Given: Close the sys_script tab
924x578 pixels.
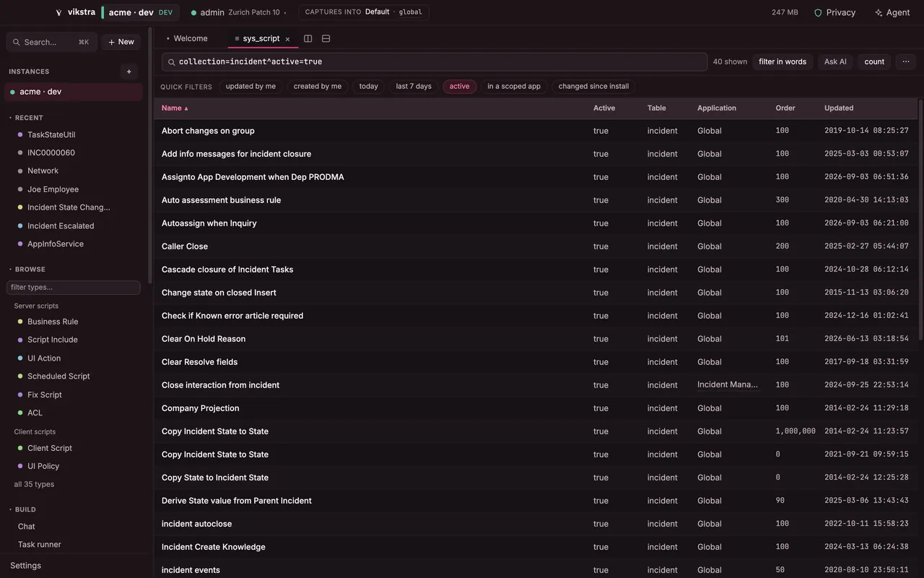Looking at the screenshot, I should tap(287, 39).
